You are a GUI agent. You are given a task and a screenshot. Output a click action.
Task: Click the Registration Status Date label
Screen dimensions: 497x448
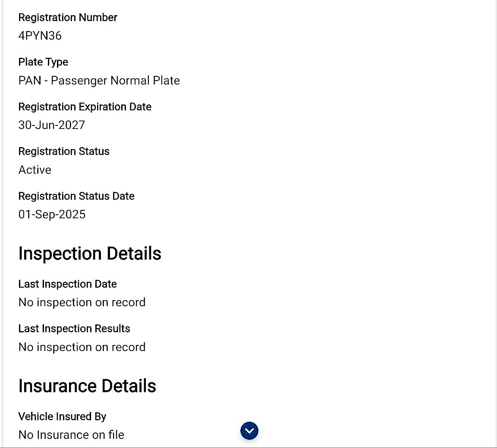(76, 196)
